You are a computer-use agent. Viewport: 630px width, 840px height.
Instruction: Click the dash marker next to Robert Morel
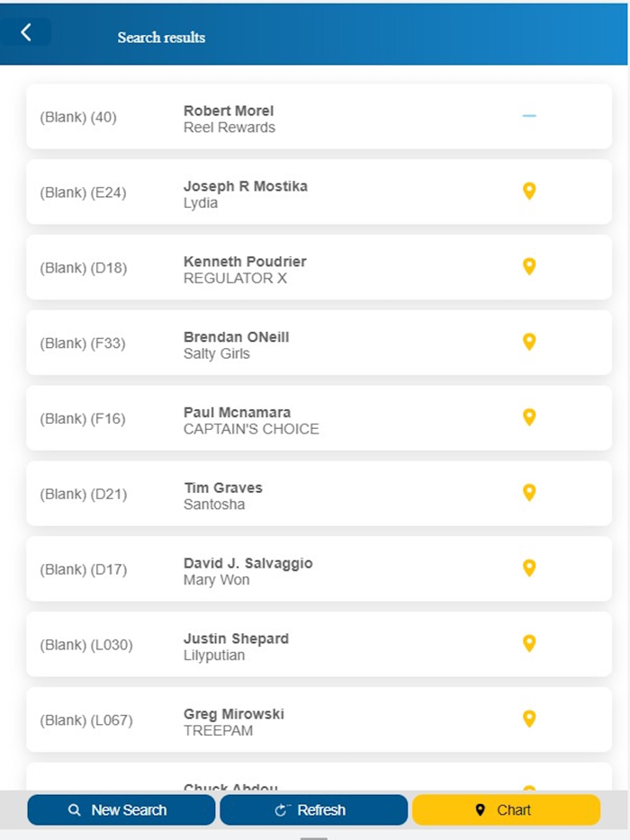coord(529,116)
